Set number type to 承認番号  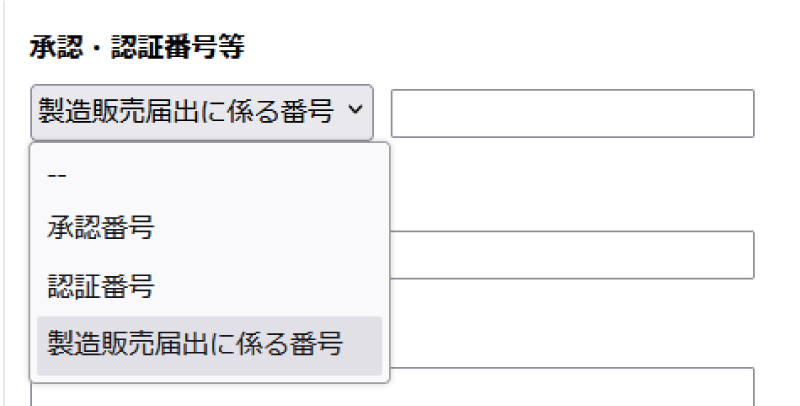click(x=100, y=230)
